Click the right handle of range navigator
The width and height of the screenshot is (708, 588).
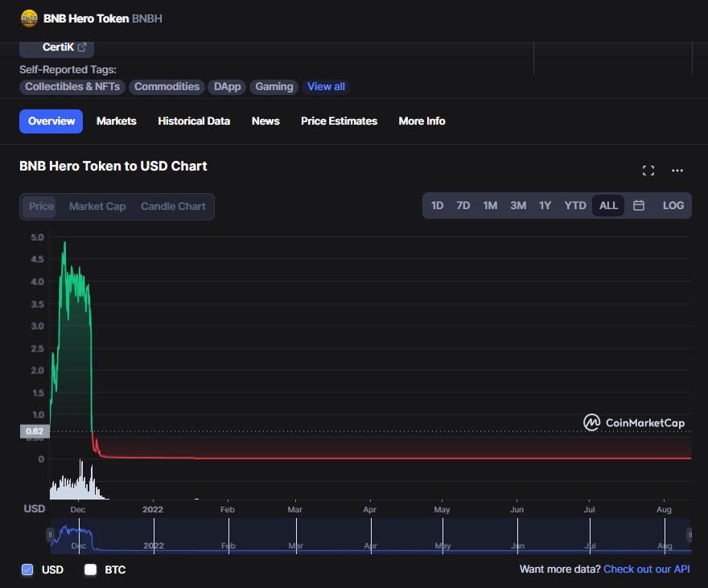click(x=689, y=535)
